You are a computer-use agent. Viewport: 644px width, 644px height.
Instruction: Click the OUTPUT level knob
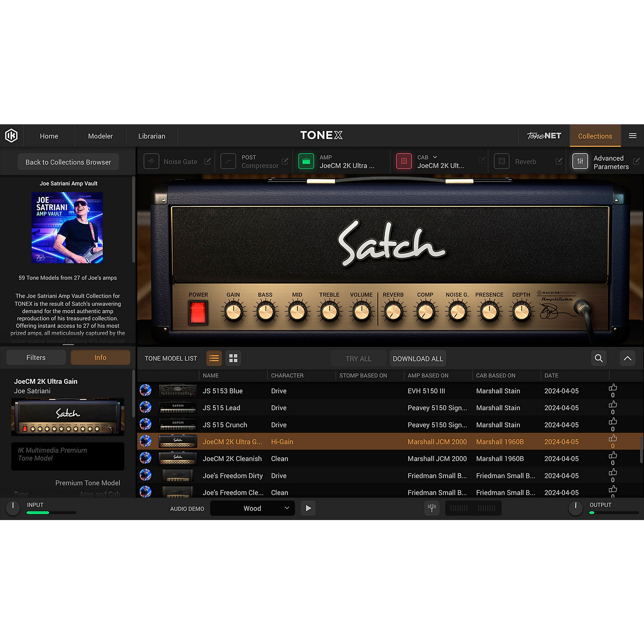click(x=575, y=508)
